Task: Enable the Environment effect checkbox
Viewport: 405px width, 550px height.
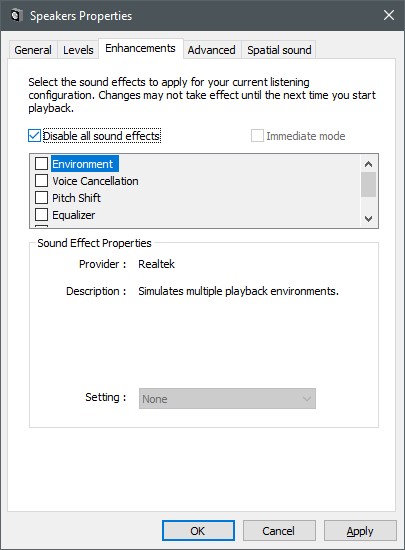Action: click(41, 163)
